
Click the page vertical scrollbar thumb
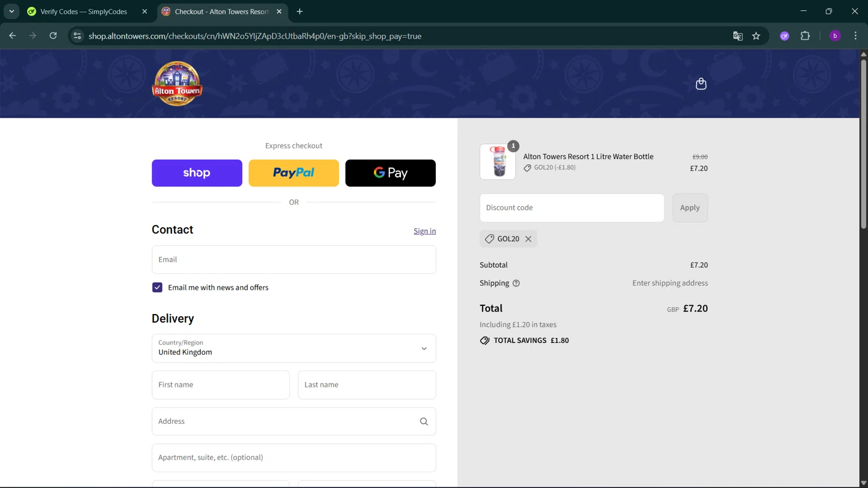[x=863, y=143]
